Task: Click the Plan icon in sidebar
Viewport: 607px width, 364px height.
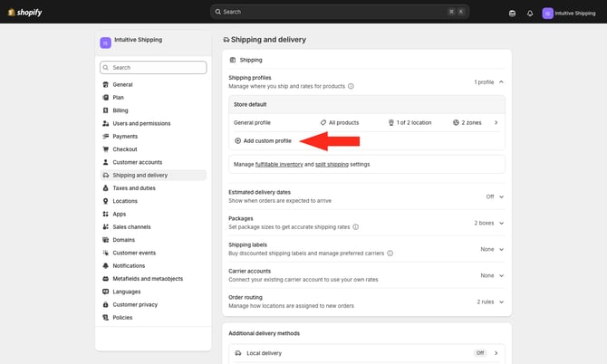Action: pyautogui.click(x=105, y=98)
